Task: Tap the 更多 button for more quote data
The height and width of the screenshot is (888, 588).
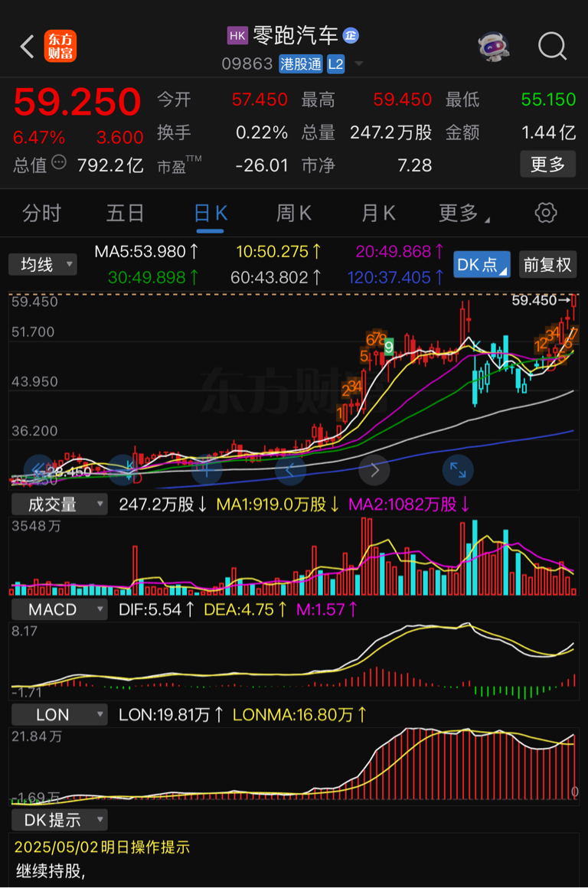Action: (547, 165)
